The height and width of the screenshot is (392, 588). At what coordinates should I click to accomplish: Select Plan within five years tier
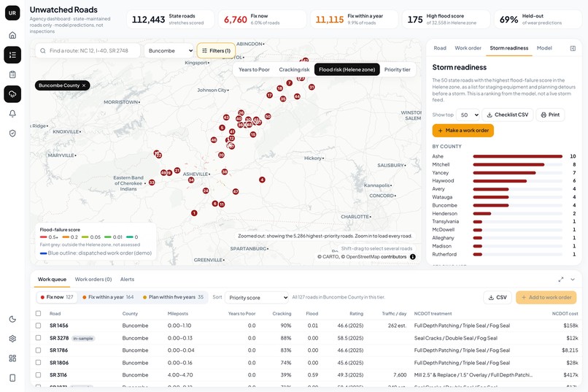click(x=173, y=297)
